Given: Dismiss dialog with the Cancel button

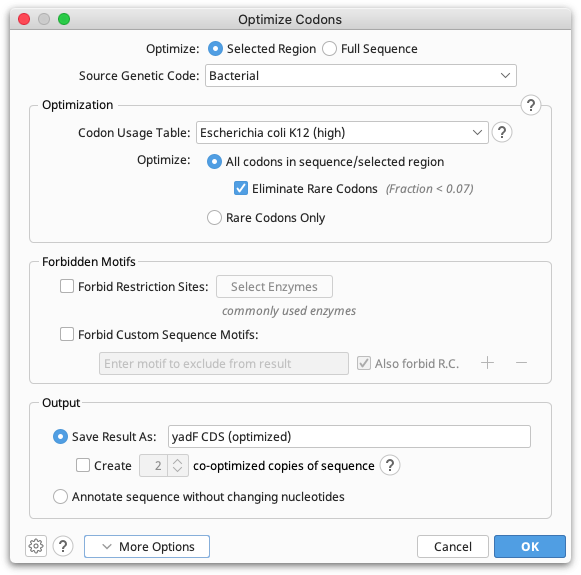Looking at the screenshot, I should 453,546.
